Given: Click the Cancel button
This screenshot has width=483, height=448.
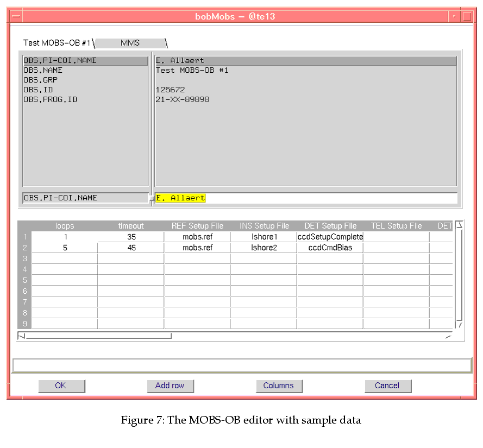Looking at the screenshot, I should coord(388,386).
